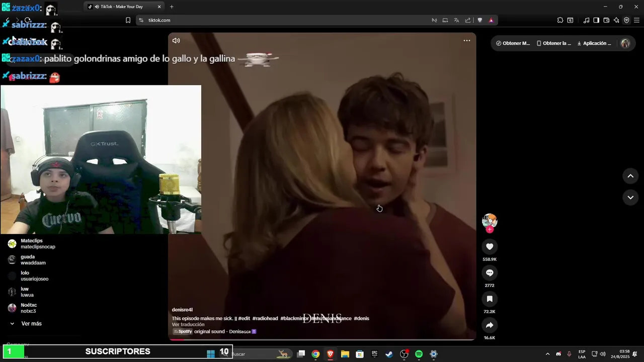
Task: Open the Mateclips account in the sidebar
Action: 31,244
